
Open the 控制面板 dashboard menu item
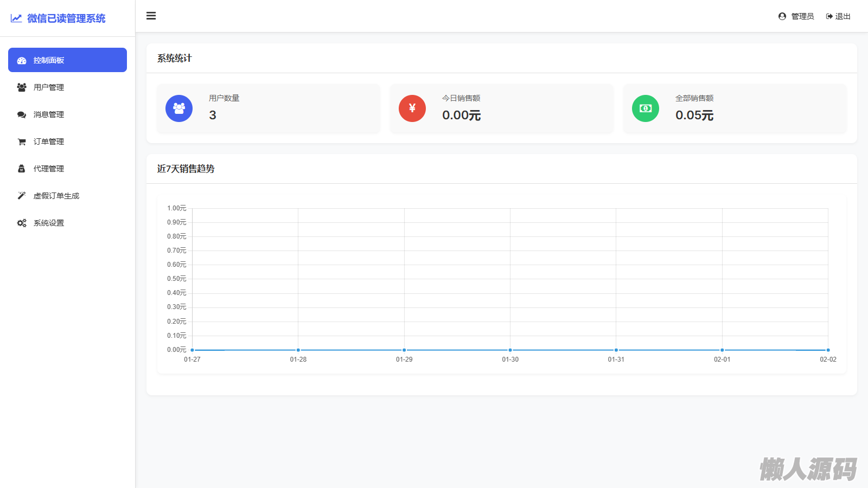[67, 60]
